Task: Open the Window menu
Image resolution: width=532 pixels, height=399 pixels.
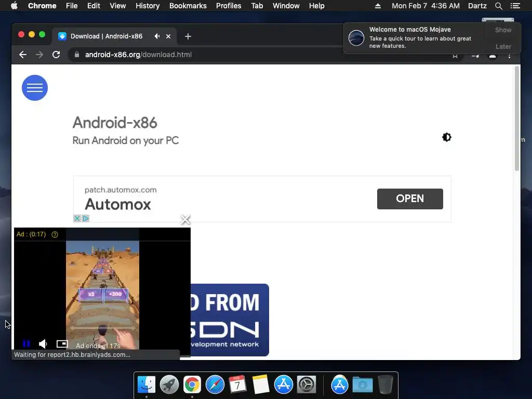Action: click(286, 6)
